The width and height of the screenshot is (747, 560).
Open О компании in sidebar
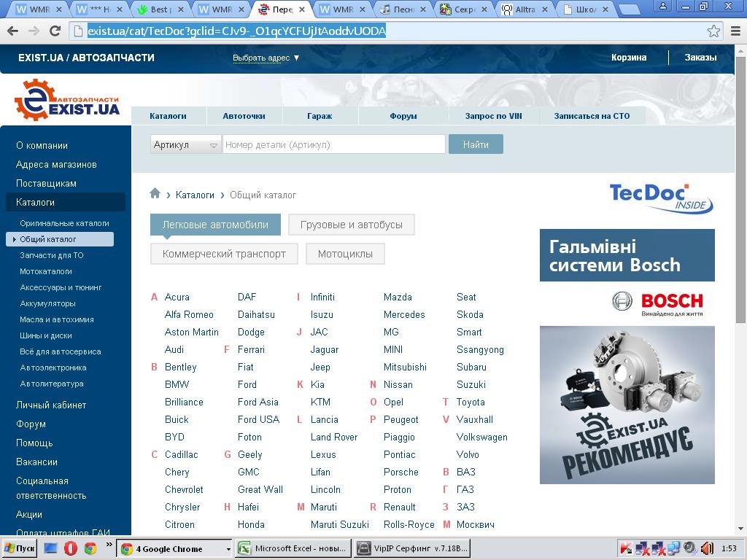(42, 145)
